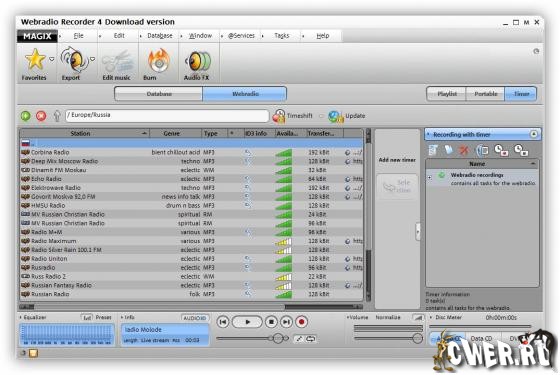This screenshot has width=560, height=375.
Task: Open the Favorites star icon
Action: point(35,59)
